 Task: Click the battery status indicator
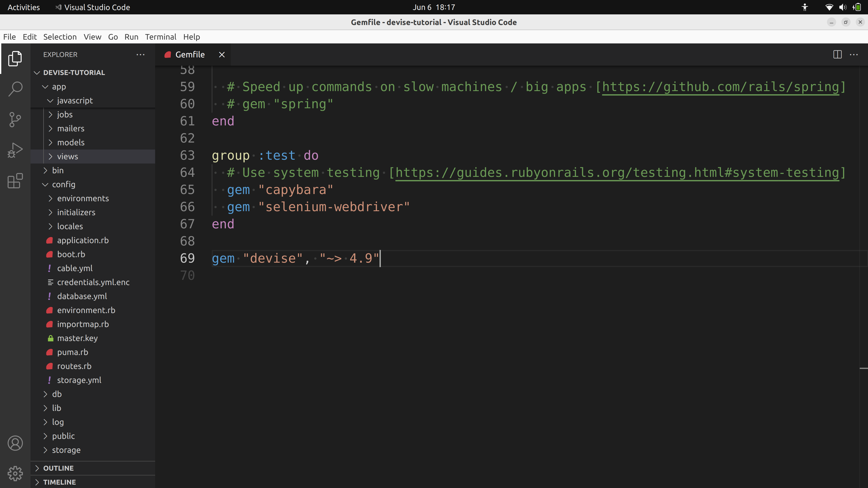click(857, 7)
